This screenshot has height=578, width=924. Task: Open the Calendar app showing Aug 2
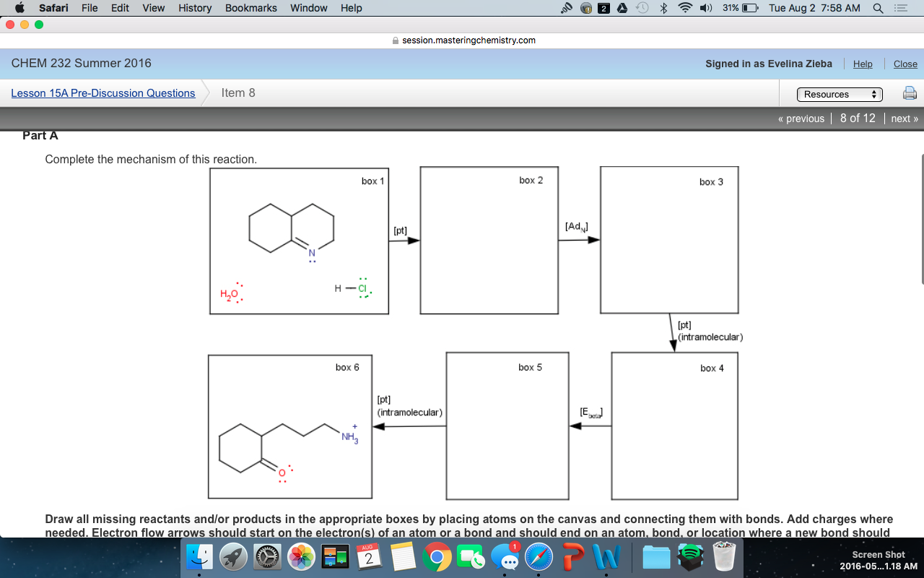(x=370, y=557)
